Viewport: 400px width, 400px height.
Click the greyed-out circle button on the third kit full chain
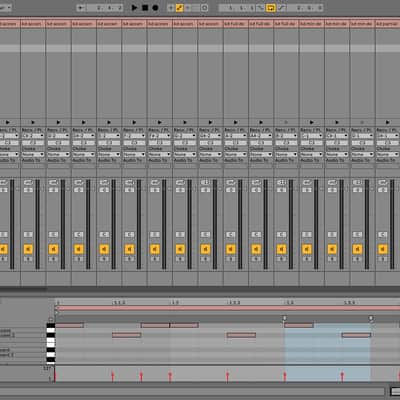(286, 122)
